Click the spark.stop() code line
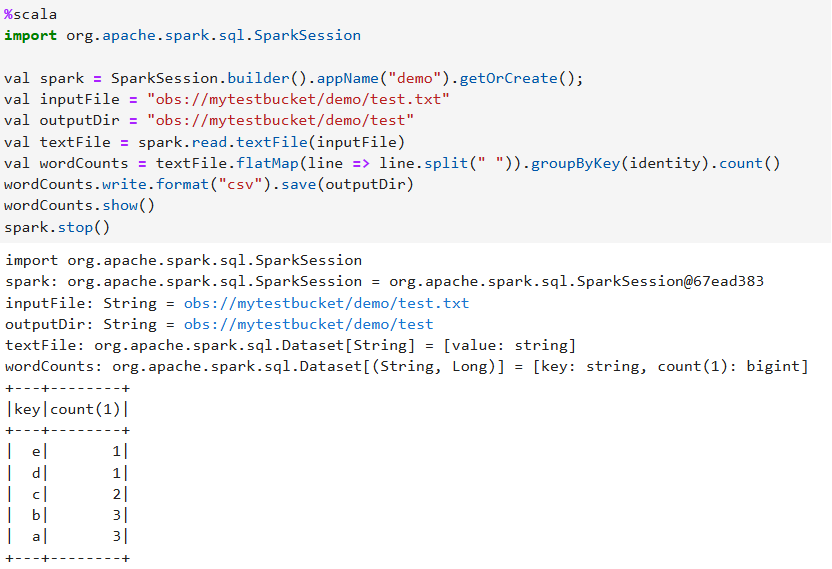The height and width of the screenshot is (569, 832). click(x=57, y=227)
